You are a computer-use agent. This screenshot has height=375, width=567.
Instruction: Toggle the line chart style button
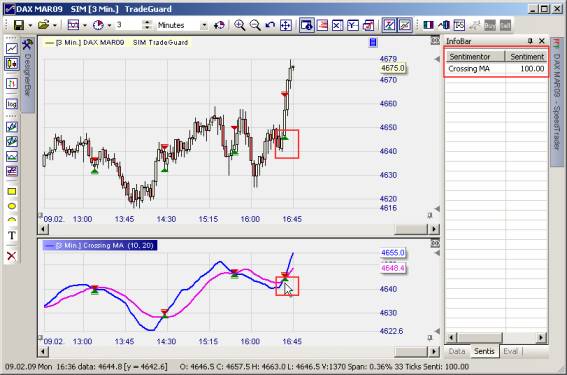point(12,48)
